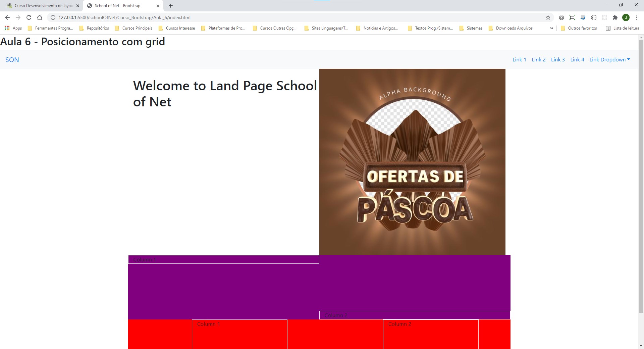Open the Lista de leitura panel
644x349 pixels.
pos(623,28)
